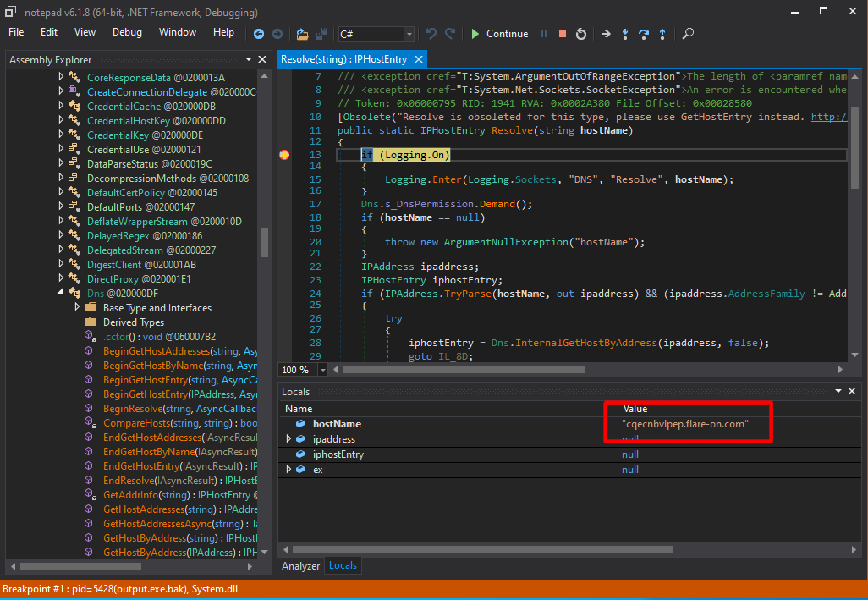Close the Locals panel
The image size is (868, 600).
(852, 391)
